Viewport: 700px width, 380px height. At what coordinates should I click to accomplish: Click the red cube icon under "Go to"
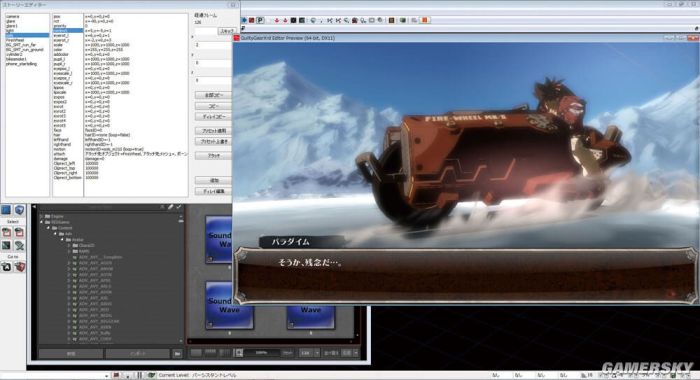pos(19,267)
